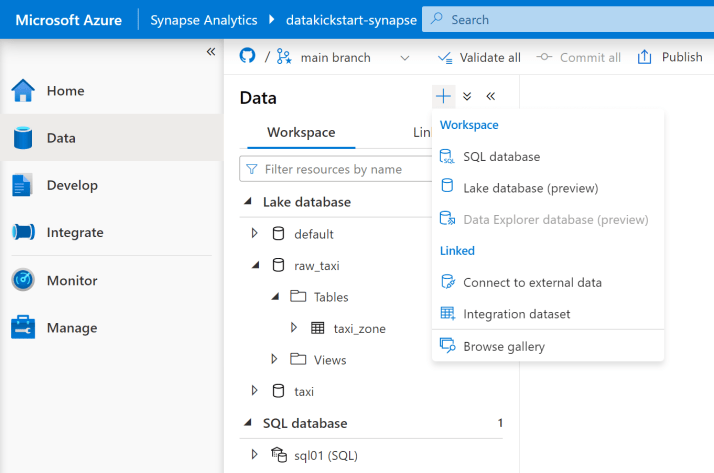Click the expand all double-chevron icon

point(467,97)
